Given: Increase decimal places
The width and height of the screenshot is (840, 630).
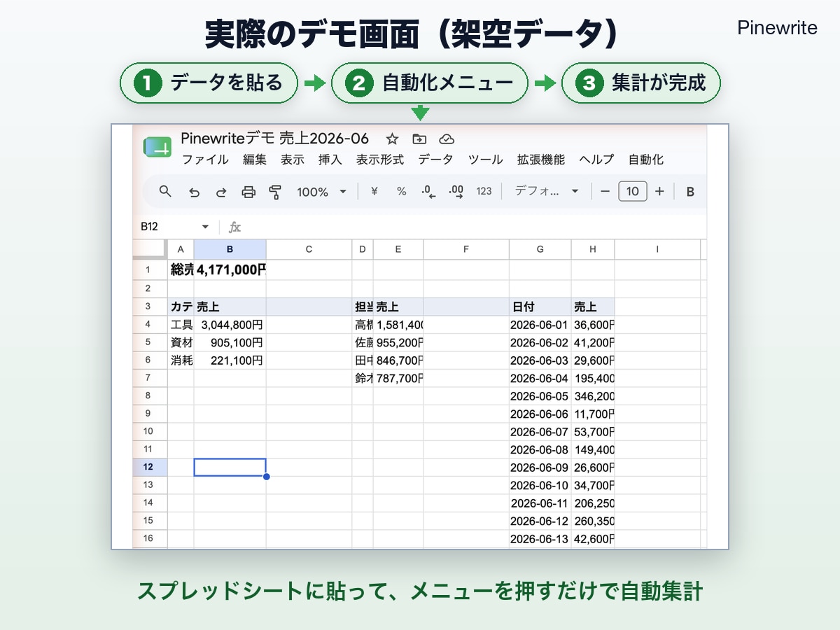Looking at the screenshot, I should (x=456, y=192).
